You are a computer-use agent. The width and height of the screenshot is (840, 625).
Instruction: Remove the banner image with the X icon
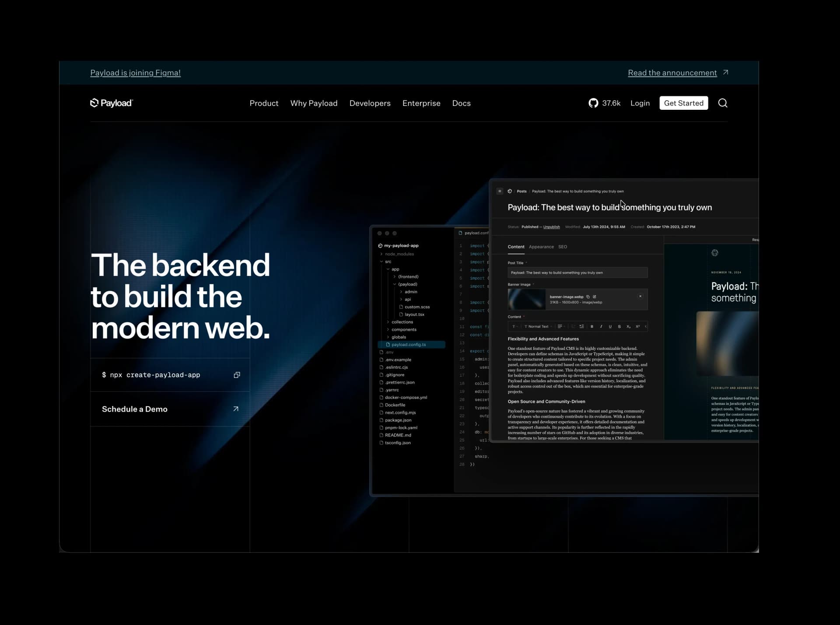coord(640,296)
